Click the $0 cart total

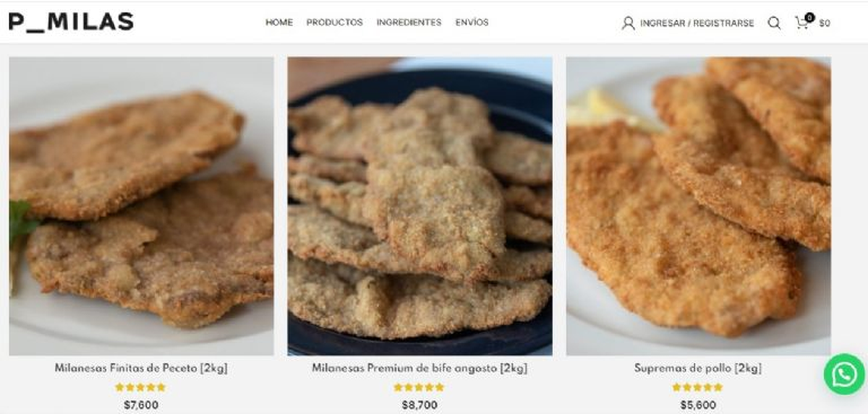[x=825, y=23]
